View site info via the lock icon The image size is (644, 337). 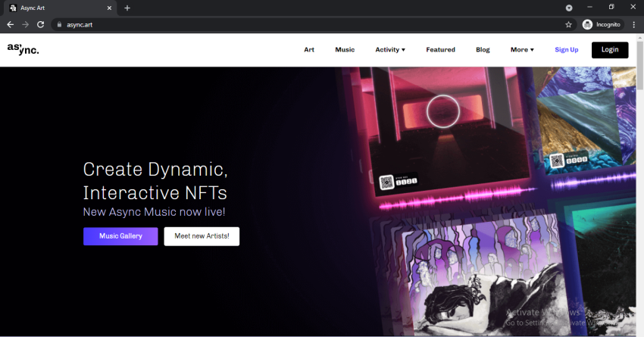tap(60, 25)
